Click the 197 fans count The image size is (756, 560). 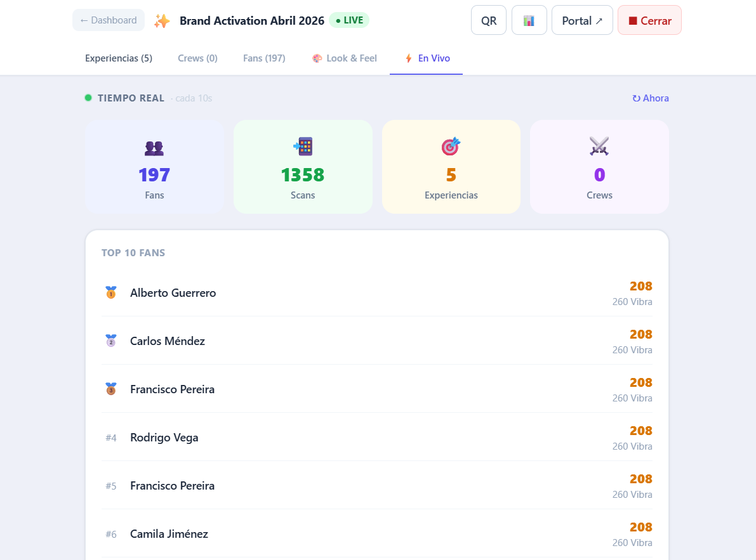point(154,175)
